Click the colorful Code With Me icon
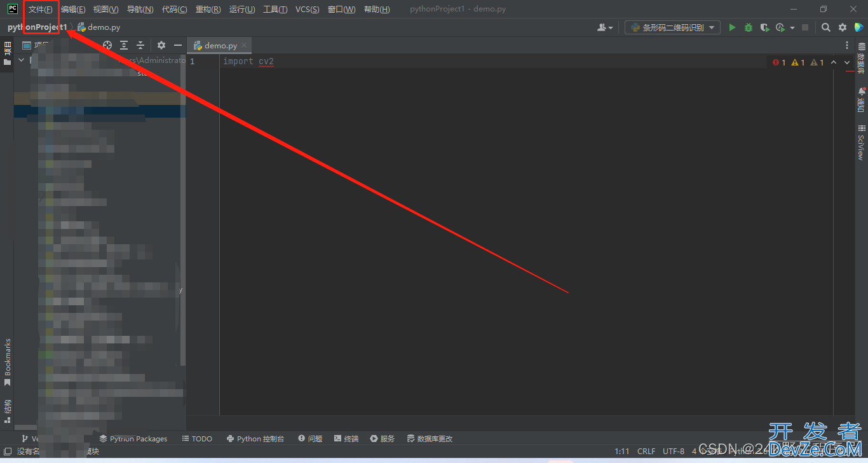This screenshot has width=868, height=463. [858, 27]
